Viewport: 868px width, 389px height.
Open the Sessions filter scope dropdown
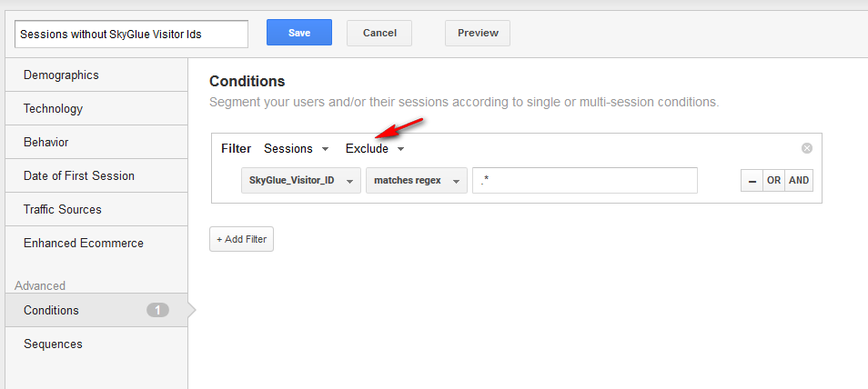pos(296,148)
